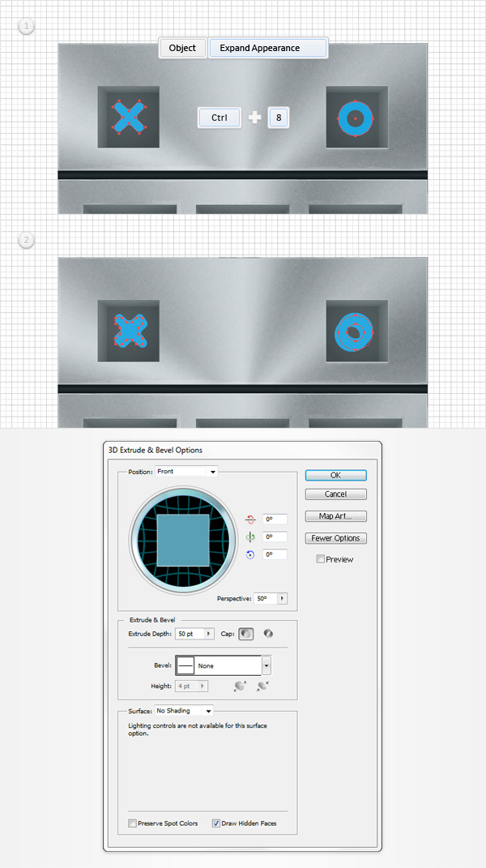
Task: Uncheck Draw Hidden Faces
Action: click(216, 823)
